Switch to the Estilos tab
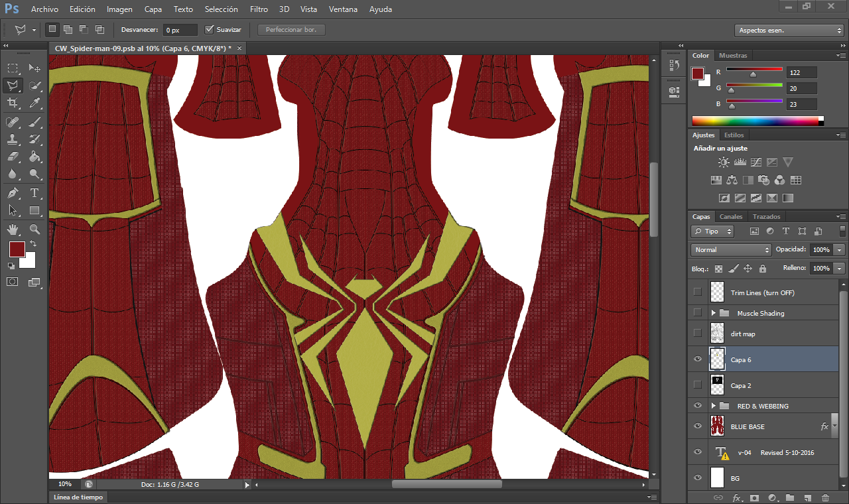849x504 pixels. 734,135
